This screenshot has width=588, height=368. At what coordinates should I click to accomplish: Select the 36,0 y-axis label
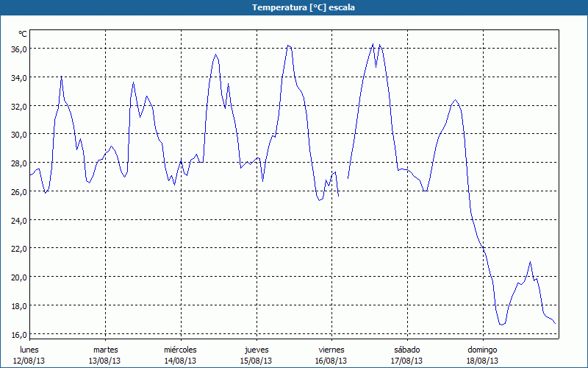18,49
